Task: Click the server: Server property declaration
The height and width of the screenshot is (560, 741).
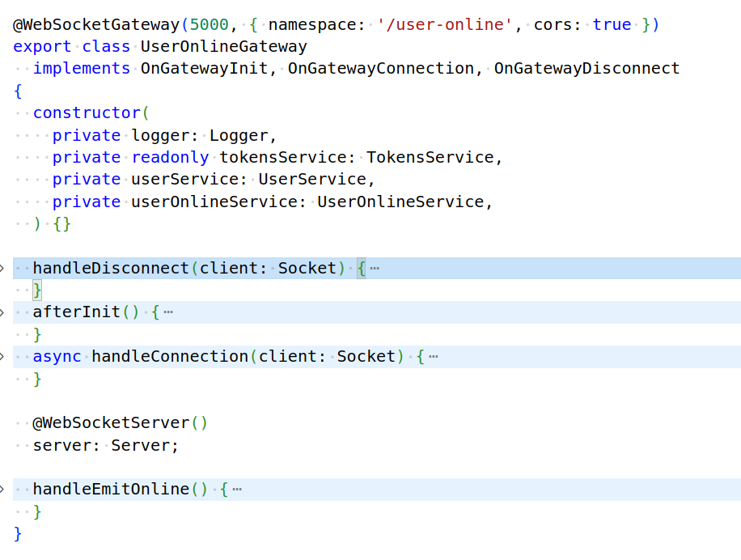Action: (105, 444)
